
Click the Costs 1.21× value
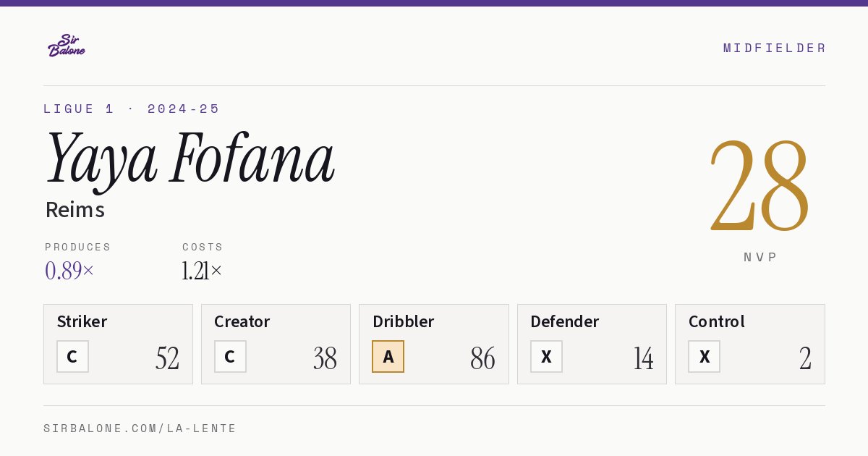(203, 271)
